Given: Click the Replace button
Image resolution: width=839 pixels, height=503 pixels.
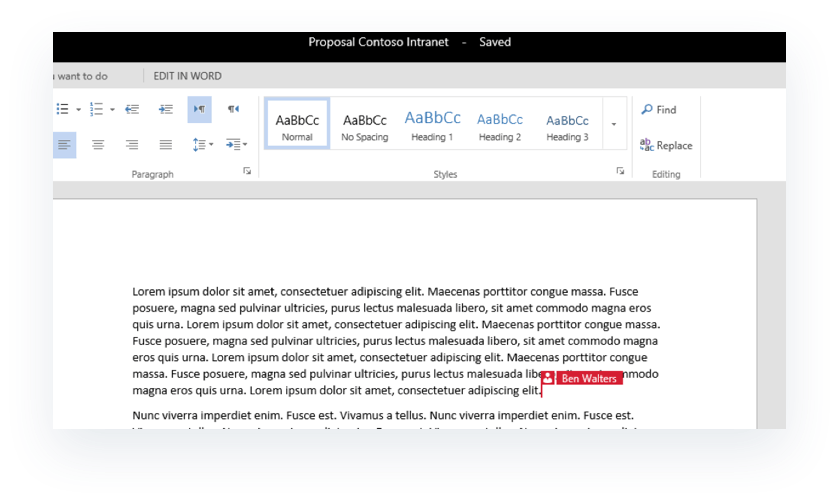Looking at the screenshot, I should coord(666,145).
